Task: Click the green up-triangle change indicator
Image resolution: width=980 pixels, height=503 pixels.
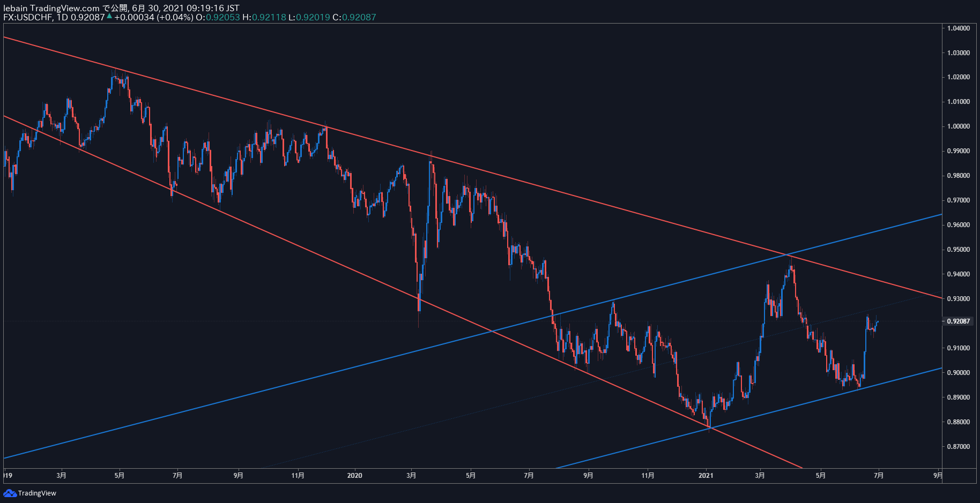Action: click(x=109, y=17)
